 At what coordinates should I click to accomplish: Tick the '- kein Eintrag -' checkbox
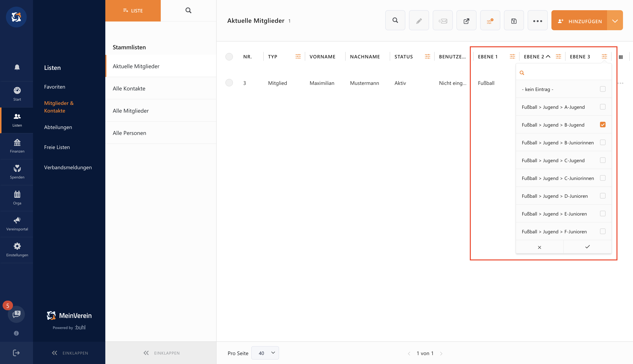(x=602, y=89)
